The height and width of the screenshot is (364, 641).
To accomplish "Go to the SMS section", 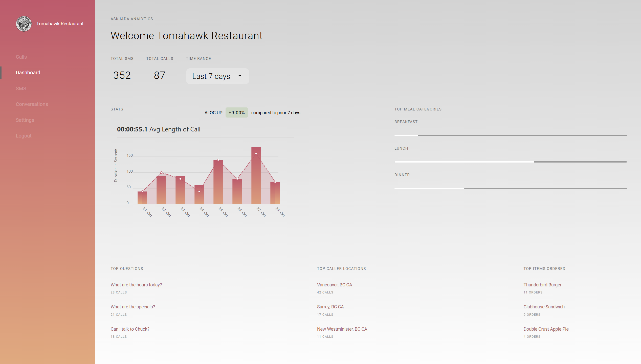I will coord(21,88).
